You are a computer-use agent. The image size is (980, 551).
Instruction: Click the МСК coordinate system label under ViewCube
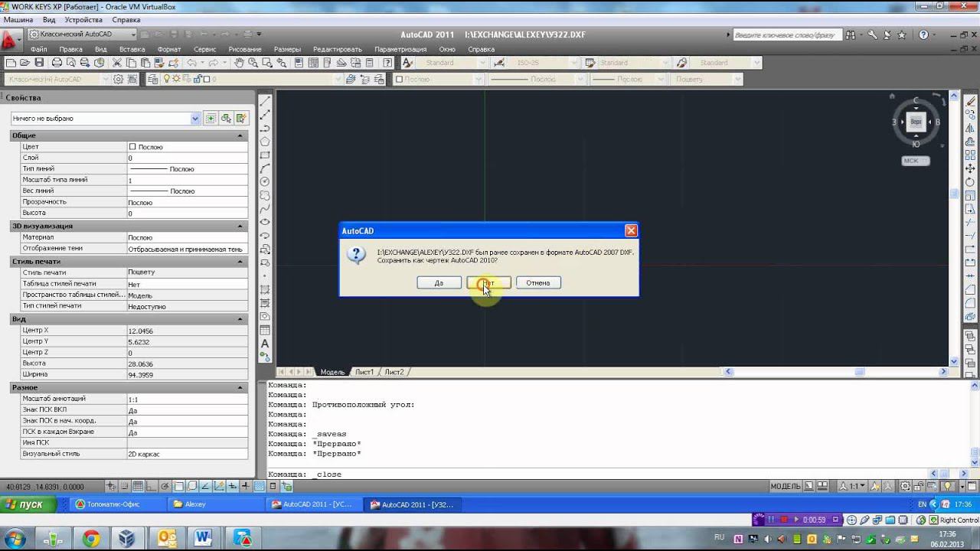pos(916,161)
